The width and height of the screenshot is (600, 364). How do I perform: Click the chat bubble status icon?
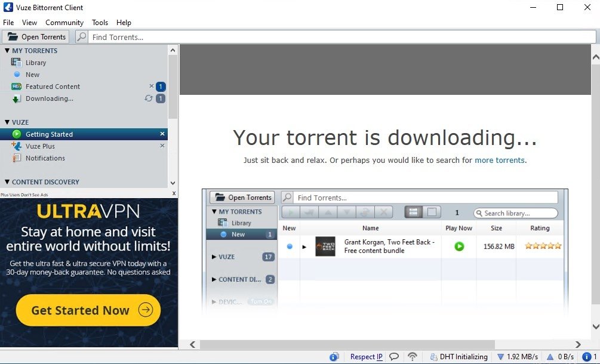point(394,357)
